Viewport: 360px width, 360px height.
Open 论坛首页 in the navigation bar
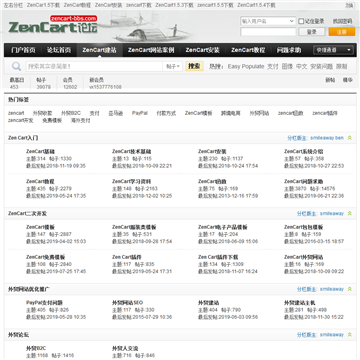pos(59,50)
